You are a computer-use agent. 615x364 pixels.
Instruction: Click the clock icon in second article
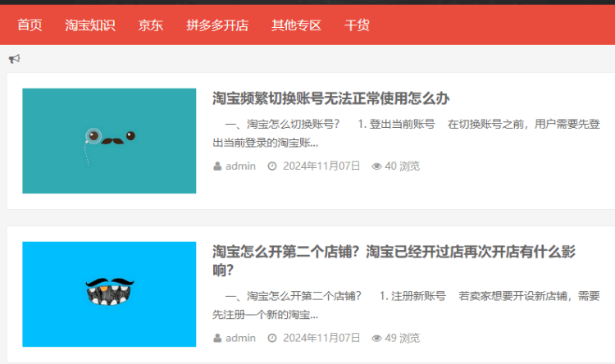[272, 338]
